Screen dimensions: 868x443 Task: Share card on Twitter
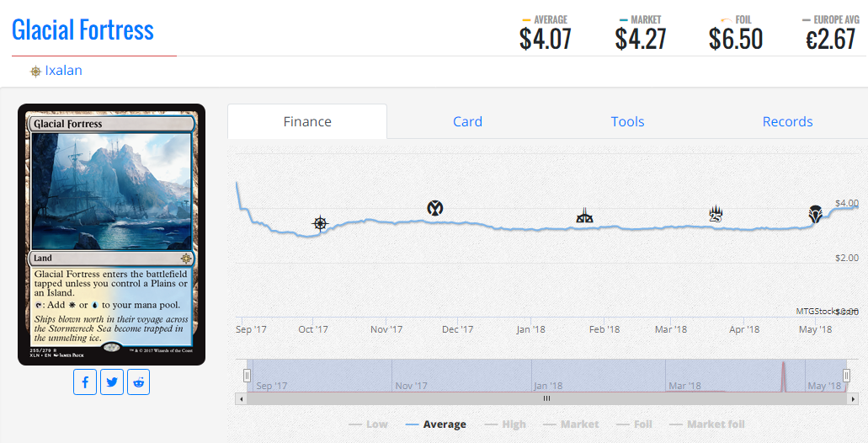click(112, 382)
